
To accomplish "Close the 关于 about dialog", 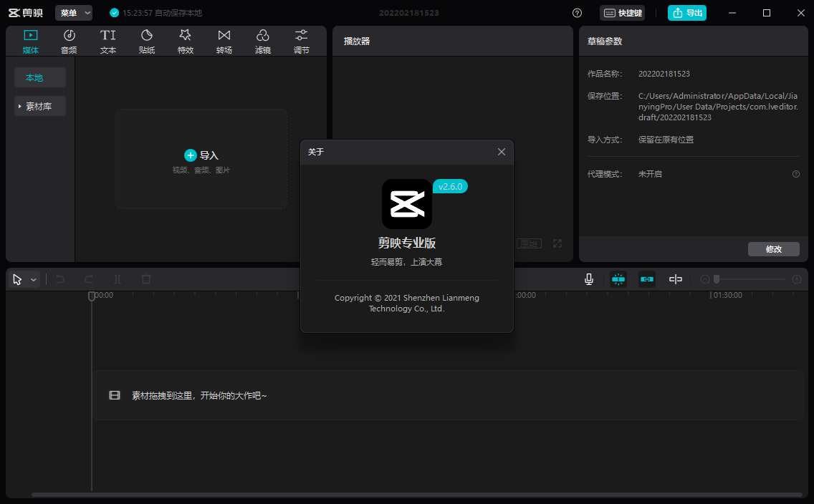I will click(x=502, y=152).
